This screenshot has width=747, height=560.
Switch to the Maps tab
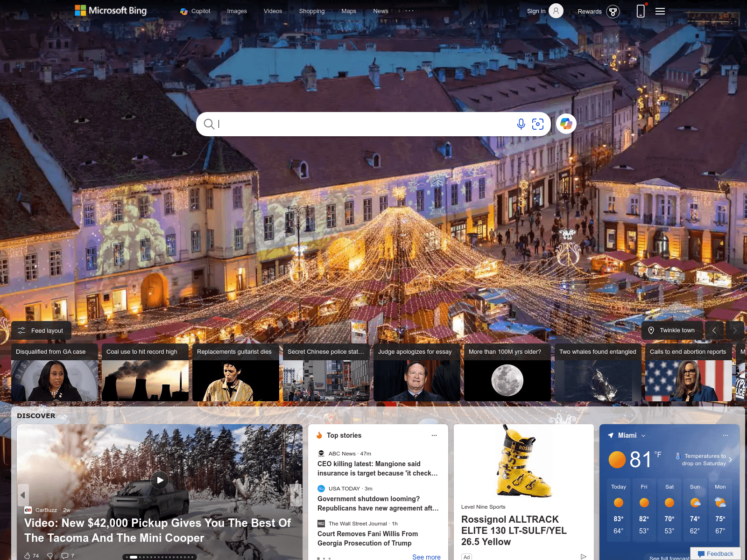pyautogui.click(x=349, y=11)
